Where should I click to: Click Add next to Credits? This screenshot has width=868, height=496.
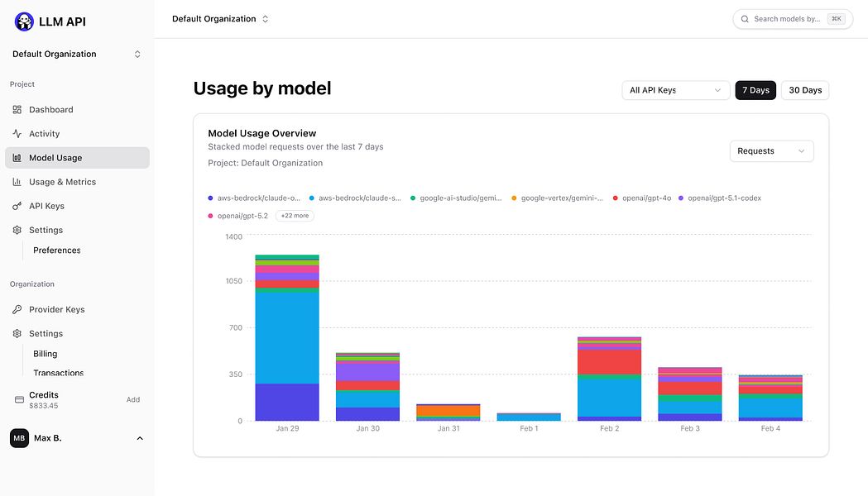(x=133, y=400)
